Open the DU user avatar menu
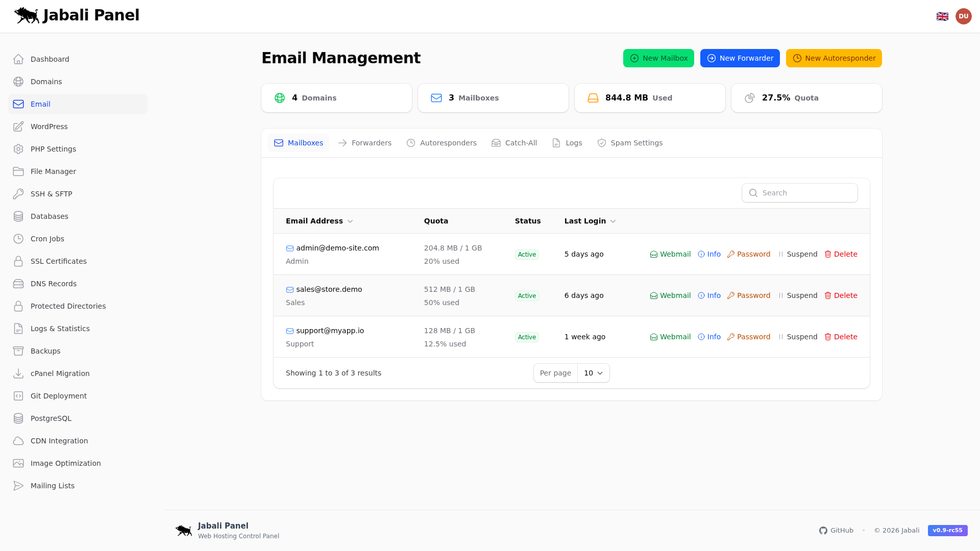Image resolution: width=980 pixels, height=551 pixels. (964, 16)
